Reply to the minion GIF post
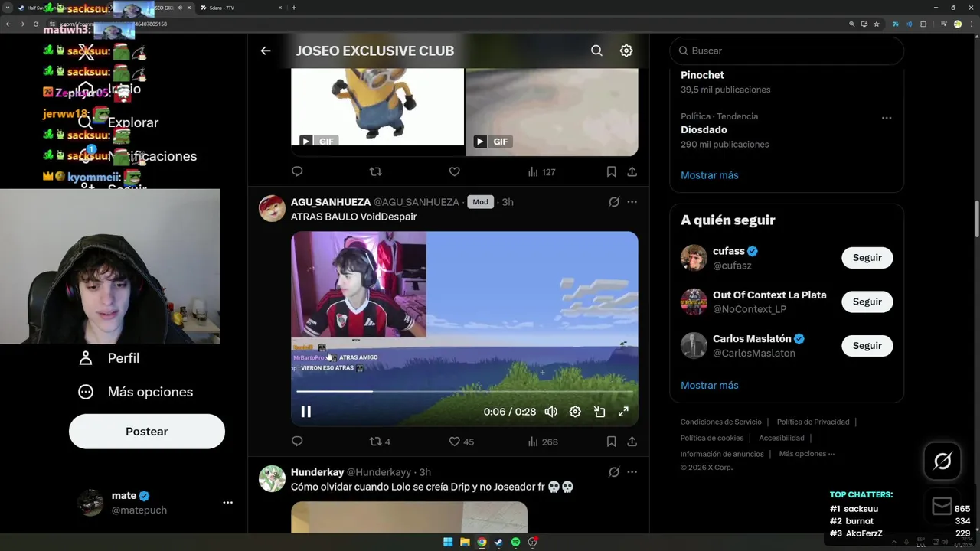This screenshot has height=551, width=980. click(297, 171)
